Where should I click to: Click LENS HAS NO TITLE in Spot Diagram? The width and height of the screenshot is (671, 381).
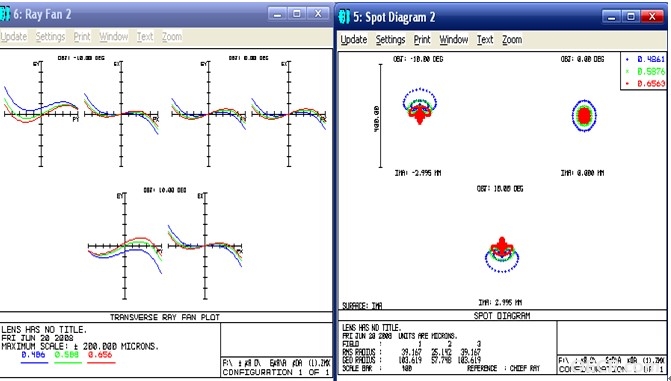372,327
